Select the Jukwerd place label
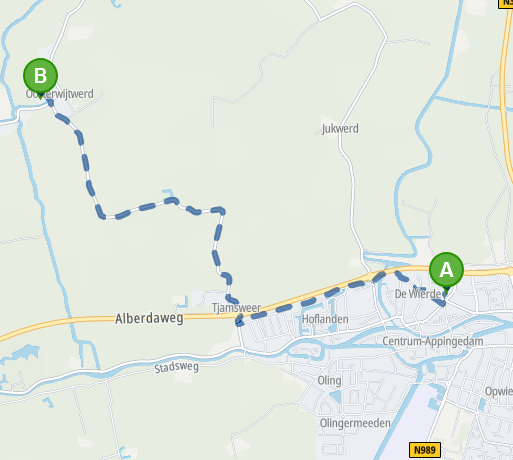 click(340, 128)
